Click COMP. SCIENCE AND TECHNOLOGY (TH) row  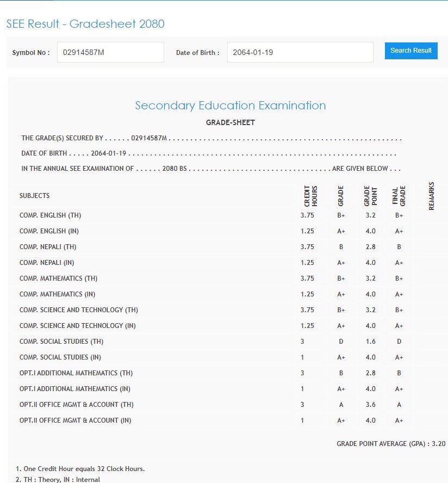79,310
